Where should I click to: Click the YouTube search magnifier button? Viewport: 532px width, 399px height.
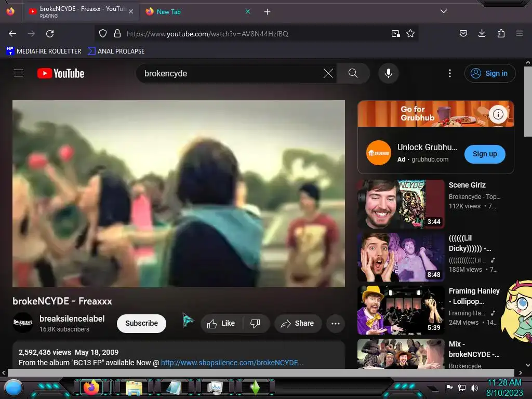click(x=353, y=73)
